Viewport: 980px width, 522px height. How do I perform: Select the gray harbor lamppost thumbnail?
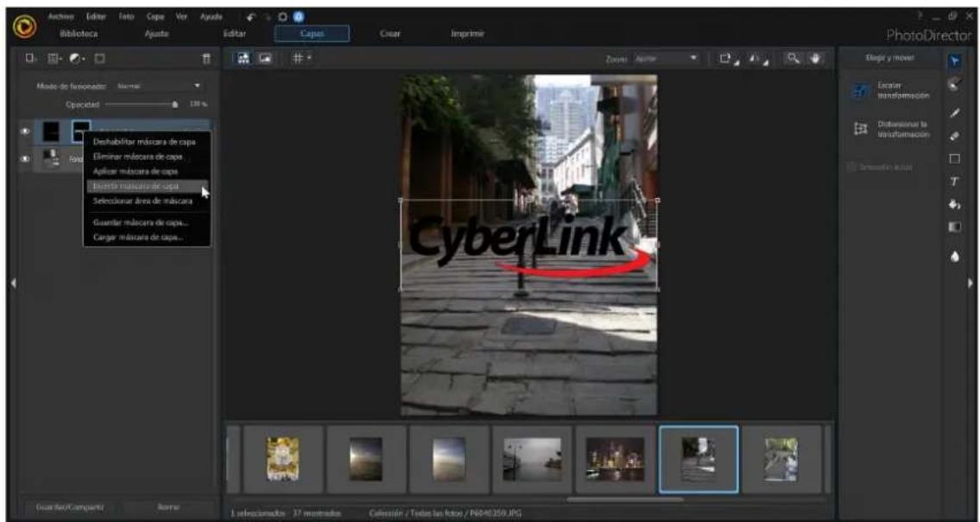click(x=532, y=460)
